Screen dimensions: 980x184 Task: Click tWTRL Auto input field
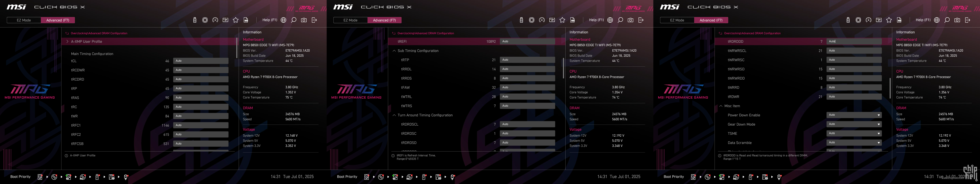[527, 97]
